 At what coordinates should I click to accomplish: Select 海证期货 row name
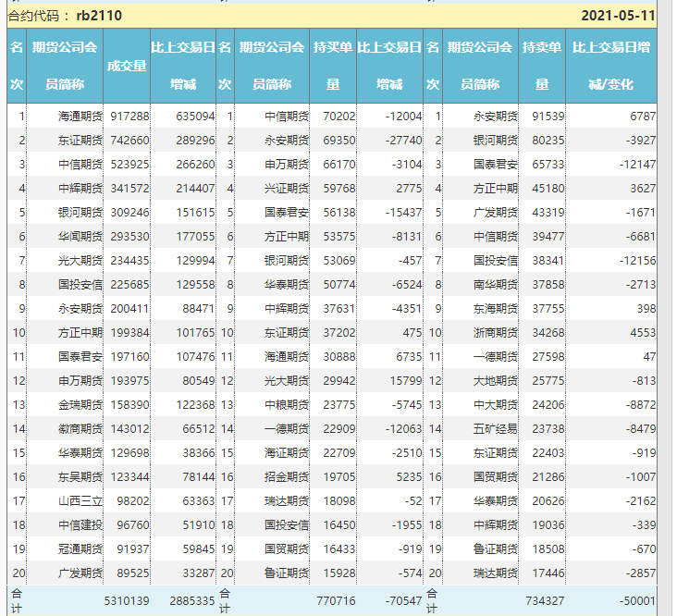pos(287,453)
